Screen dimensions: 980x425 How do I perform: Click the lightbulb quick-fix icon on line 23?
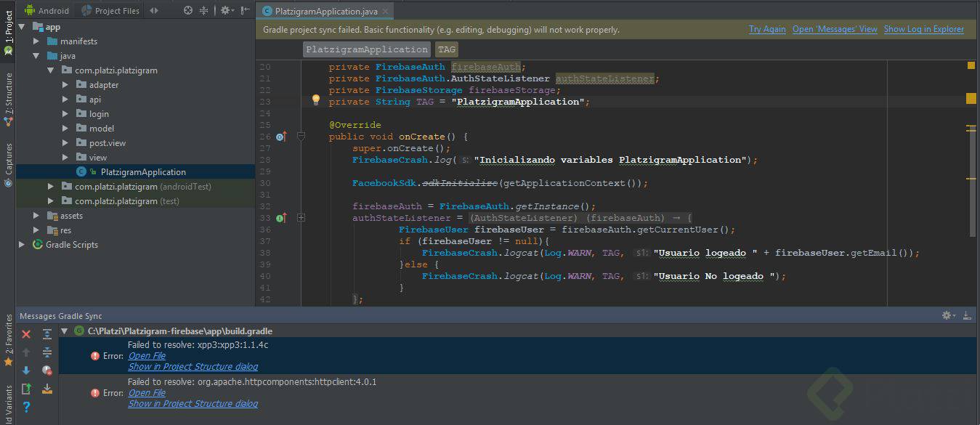coord(316,100)
